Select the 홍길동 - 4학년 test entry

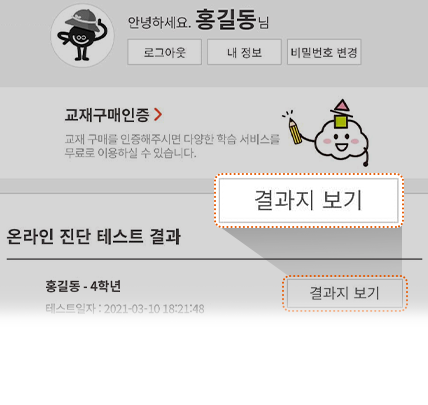[x=83, y=286]
